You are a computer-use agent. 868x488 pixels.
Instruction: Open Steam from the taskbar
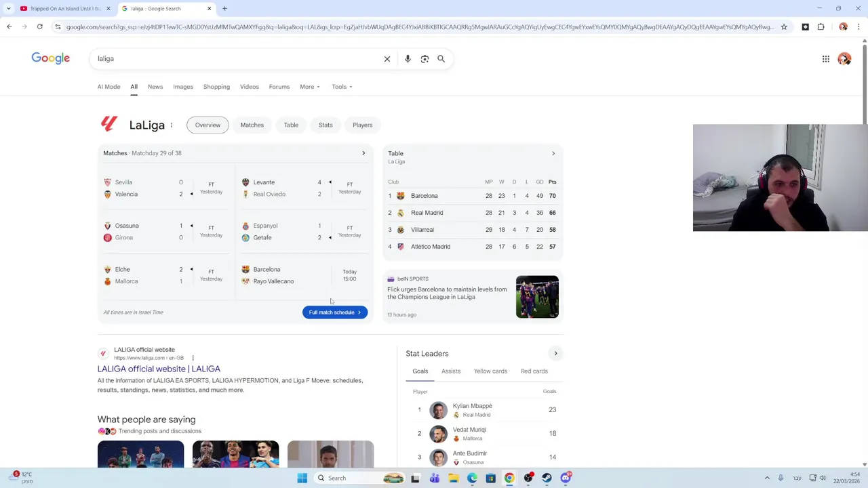click(547, 478)
